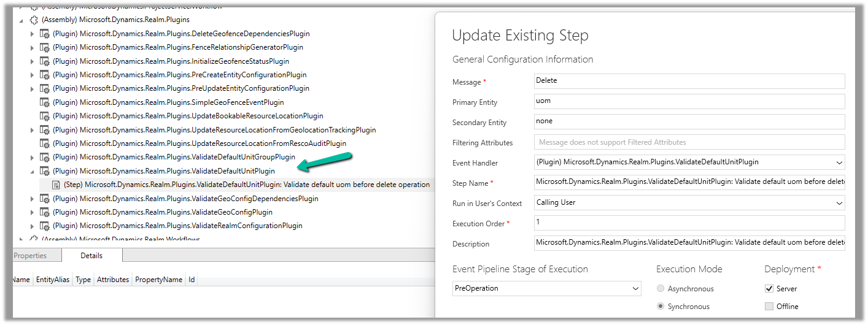
Task: Click the Microsoft.Dynamics.Realm.Plugins assembly icon
Action: point(33,20)
